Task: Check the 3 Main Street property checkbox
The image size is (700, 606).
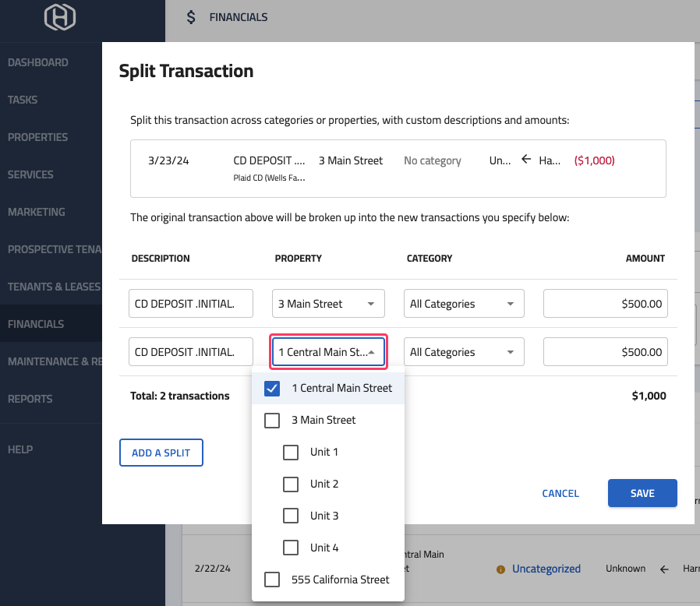Action: pos(272,420)
